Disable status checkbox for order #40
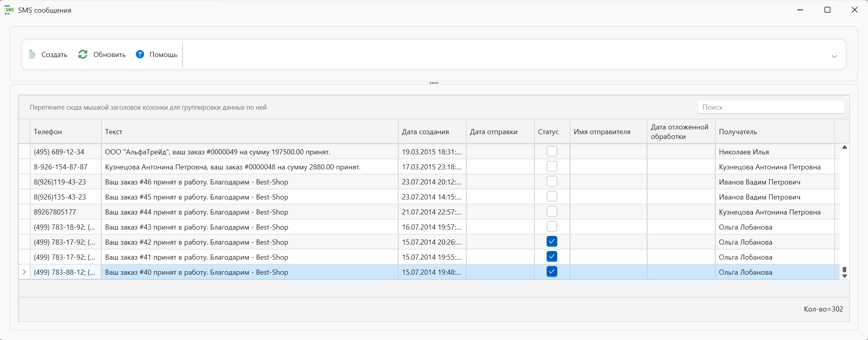Image resolution: width=868 pixels, height=340 pixels. (x=552, y=272)
